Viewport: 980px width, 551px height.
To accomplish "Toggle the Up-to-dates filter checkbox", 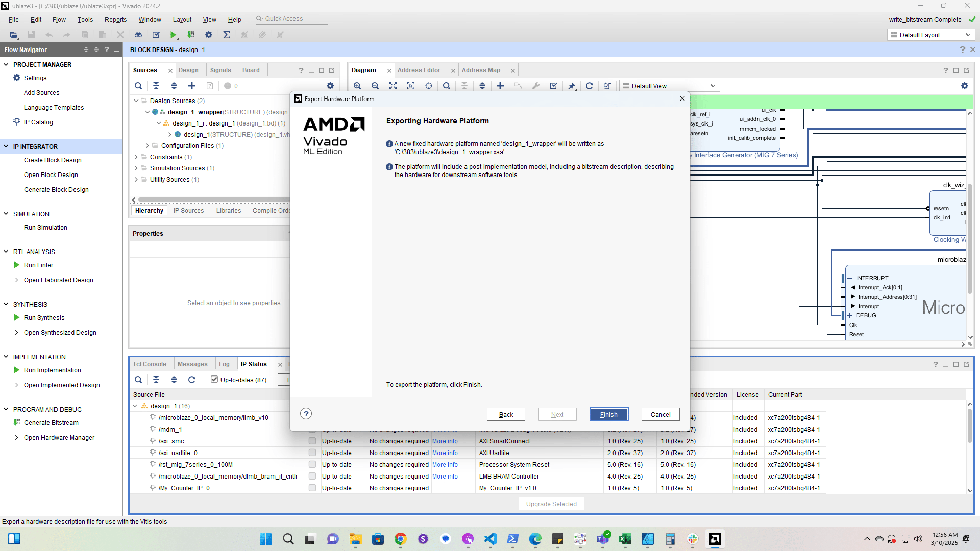I will click(214, 380).
